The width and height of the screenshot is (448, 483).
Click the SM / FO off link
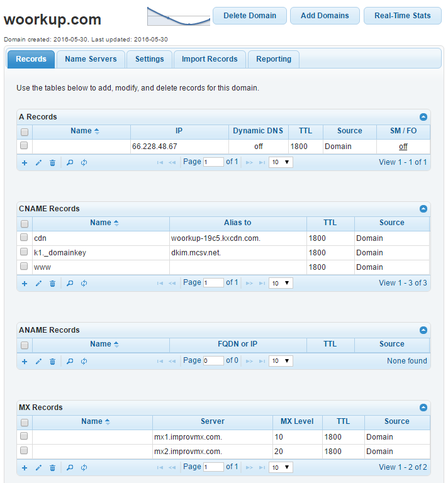pyautogui.click(x=403, y=147)
